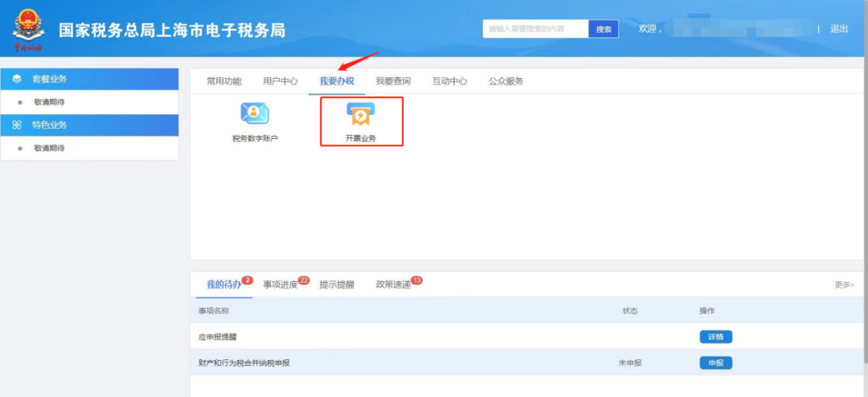Viewport: 868px width, 397px height.
Task: Click the national tax emblem logo
Action: tap(29, 30)
